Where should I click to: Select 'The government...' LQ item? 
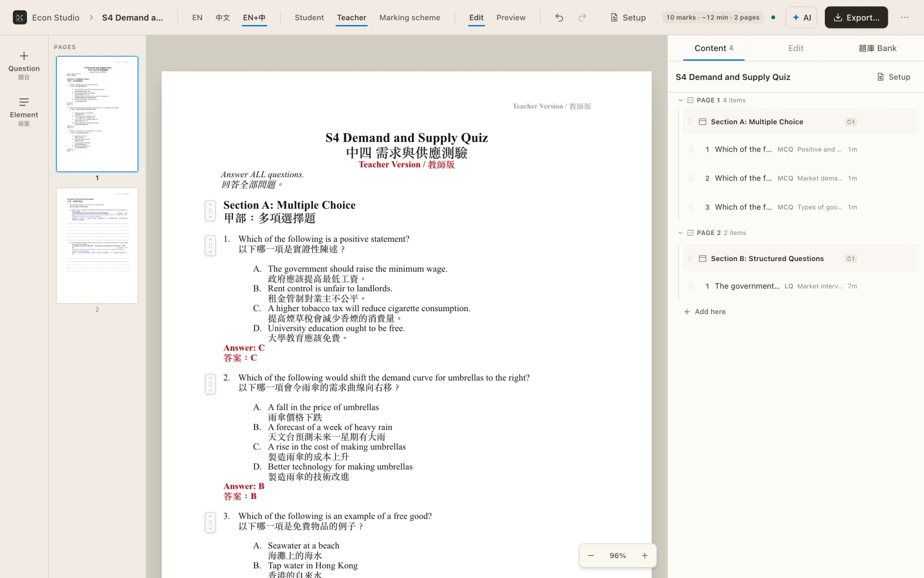pyautogui.click(x=800, y=286)
